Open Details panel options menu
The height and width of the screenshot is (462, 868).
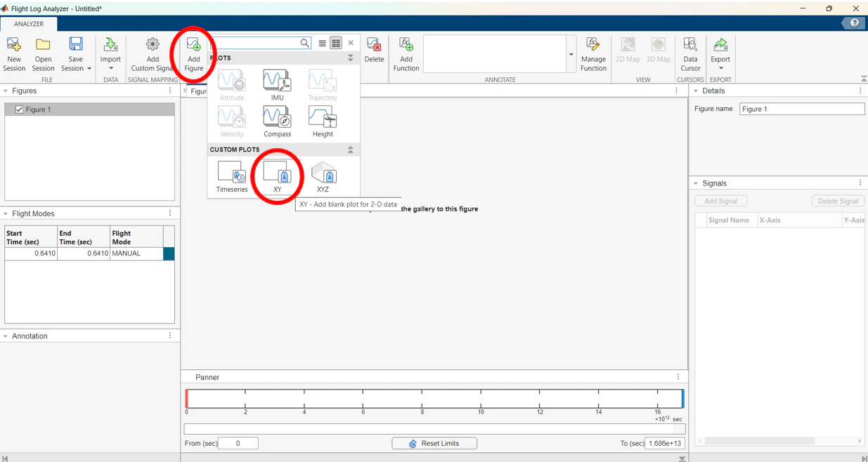[x=860, y=91]
